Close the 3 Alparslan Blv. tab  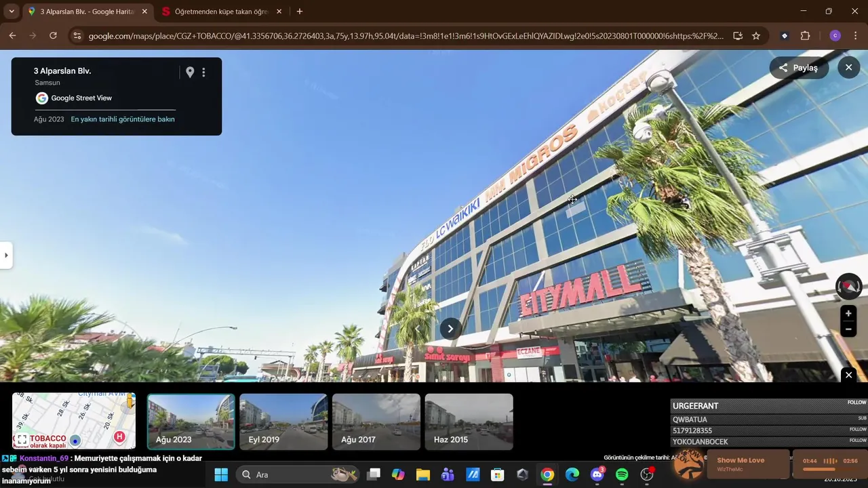[144, 12]
